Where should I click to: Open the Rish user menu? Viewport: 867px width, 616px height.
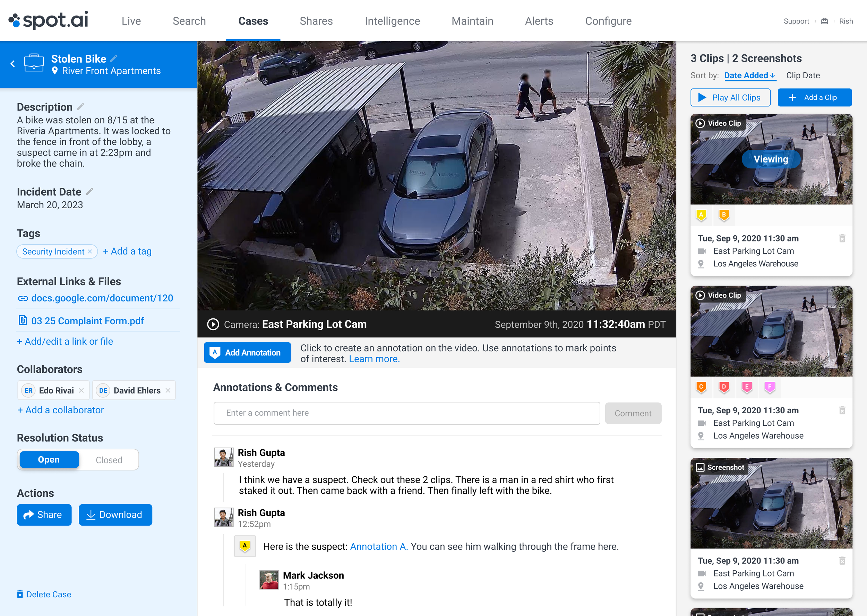845,21
